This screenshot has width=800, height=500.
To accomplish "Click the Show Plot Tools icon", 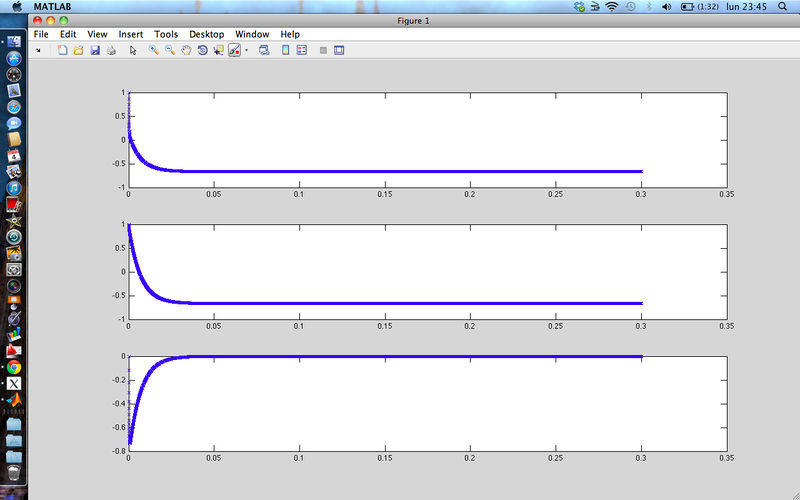I will [339, 50].
